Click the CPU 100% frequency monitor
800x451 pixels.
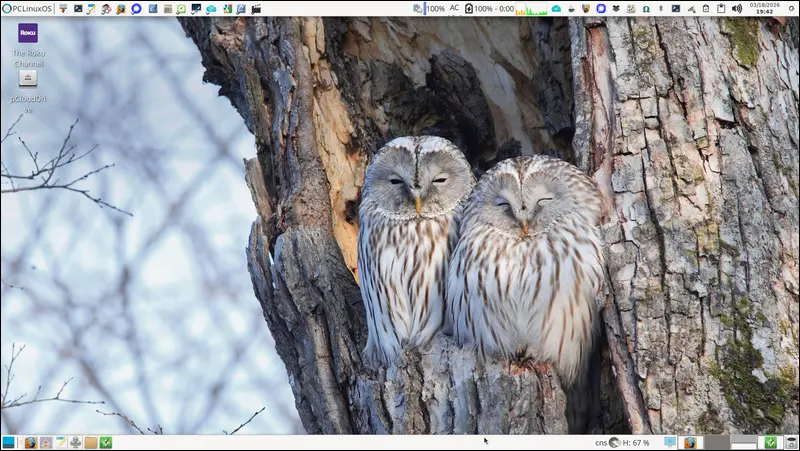click(x=429, y=9)
